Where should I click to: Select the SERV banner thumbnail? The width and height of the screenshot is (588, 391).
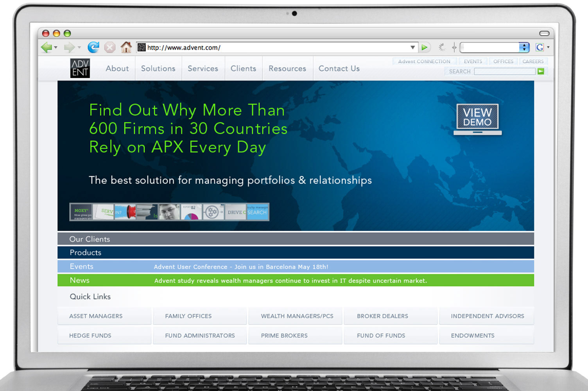(104, 212)
